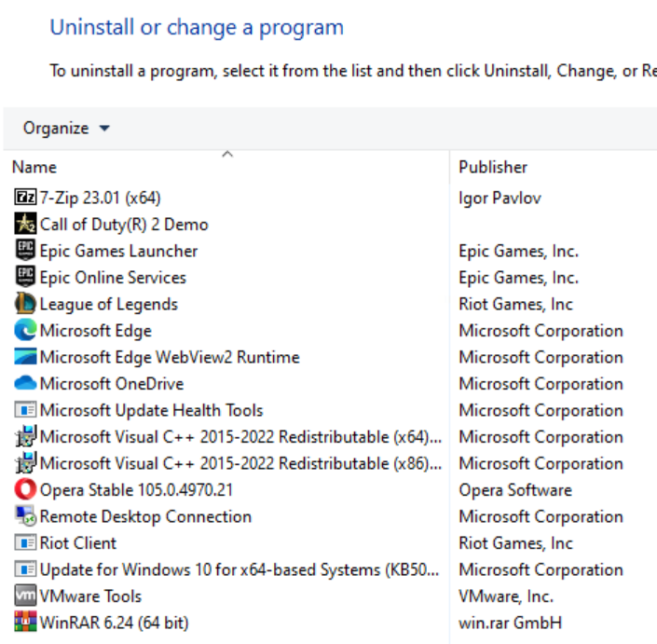Select Visual C++ 2015-2022 Redistributable (x86) row
657x644 pixels.
coord(241,463)
